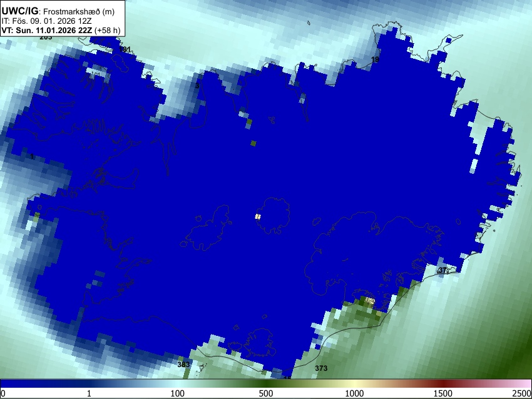Click the dark red section of the colorbar
This screenshot has width=532, height=399.
coord(442,384)
